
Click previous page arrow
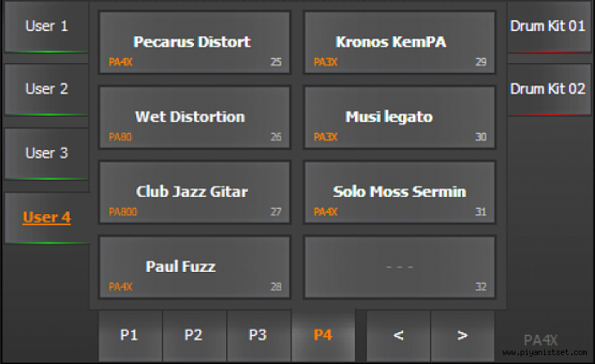coord(398,336)
